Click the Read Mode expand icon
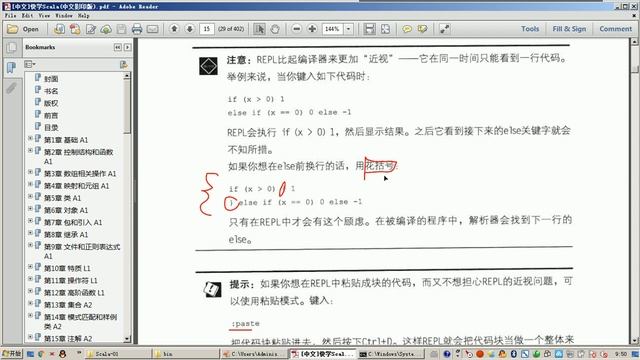 [x=444, y=29]
